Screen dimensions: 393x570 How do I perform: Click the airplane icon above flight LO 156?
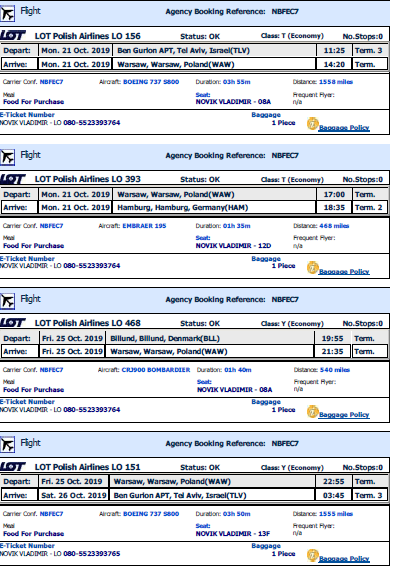point(7,14)
